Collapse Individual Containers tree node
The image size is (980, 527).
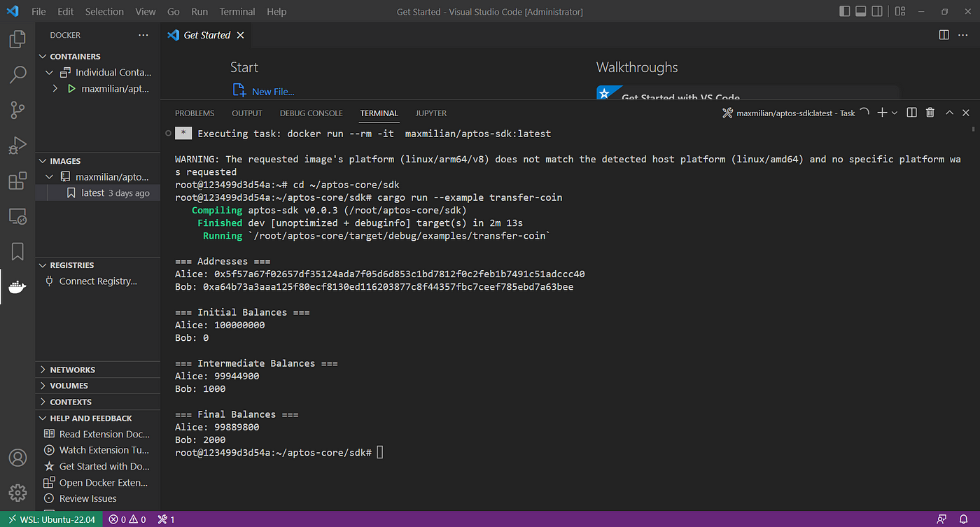(98, 72)
